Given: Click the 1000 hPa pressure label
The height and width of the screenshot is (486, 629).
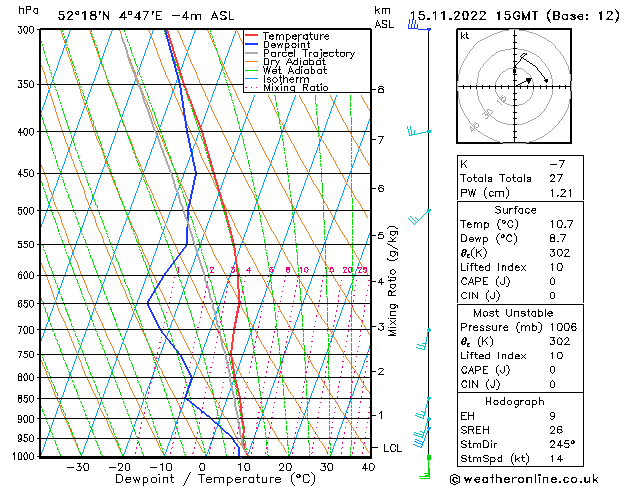Looking at the screenshot, I should (24, 456).
